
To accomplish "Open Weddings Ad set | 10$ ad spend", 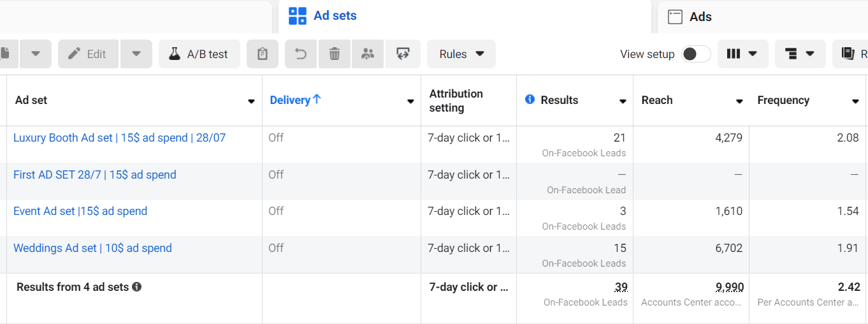I will tap(92, 248).
